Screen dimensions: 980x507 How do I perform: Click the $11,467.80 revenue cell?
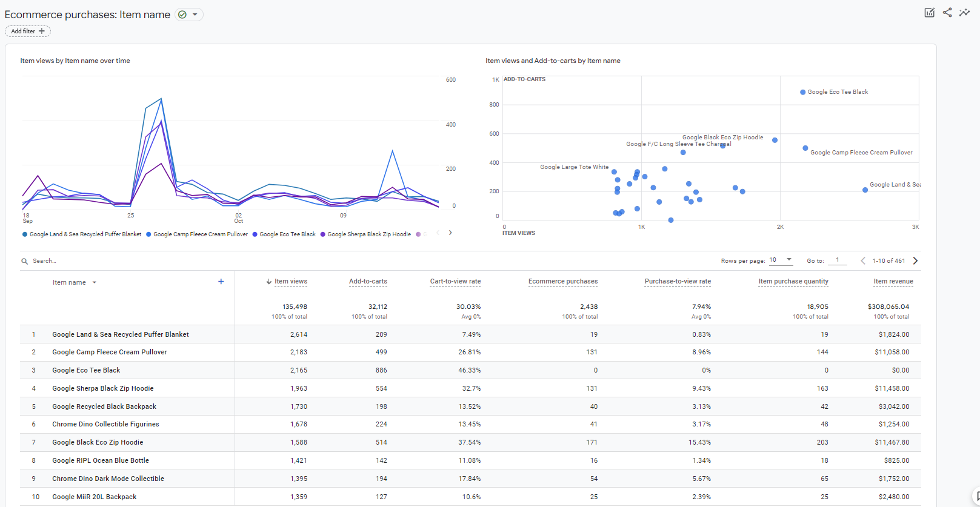892,442
